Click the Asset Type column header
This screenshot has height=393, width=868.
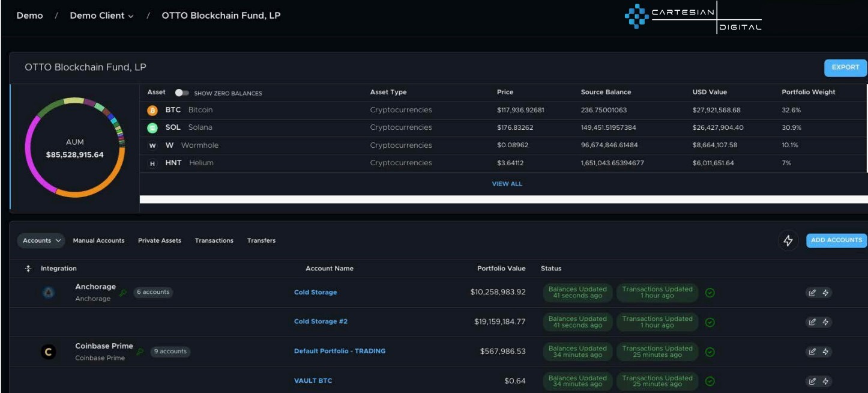(x=388, y=93)
